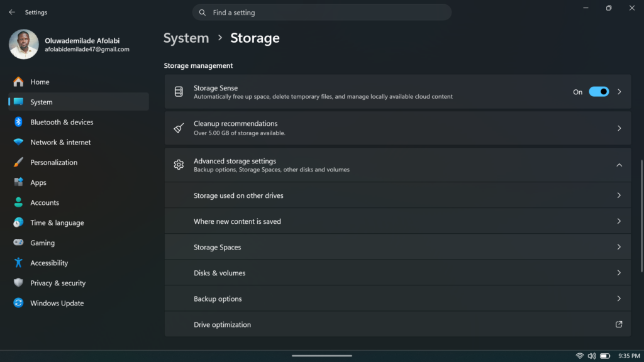Screen dimensions: 644x362
Task: Click the Personalization paintbrush icon
Action: (x=18, y=162)
